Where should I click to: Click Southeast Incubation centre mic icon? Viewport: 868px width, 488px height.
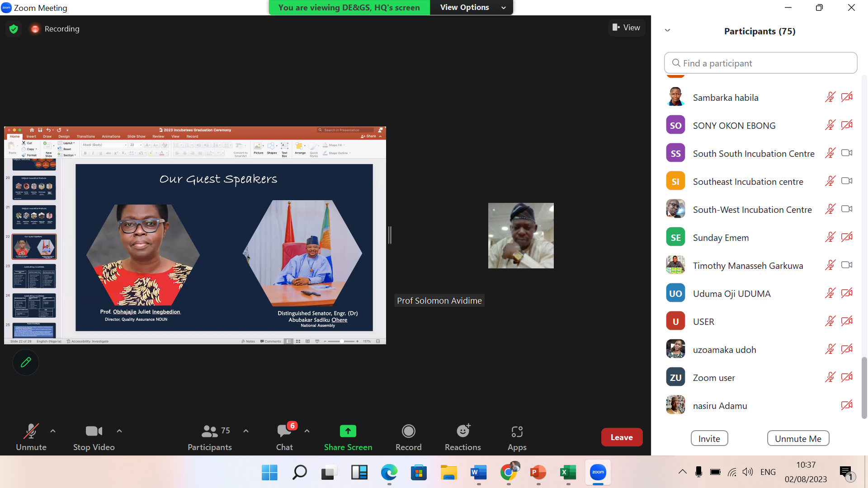[830, 181]
